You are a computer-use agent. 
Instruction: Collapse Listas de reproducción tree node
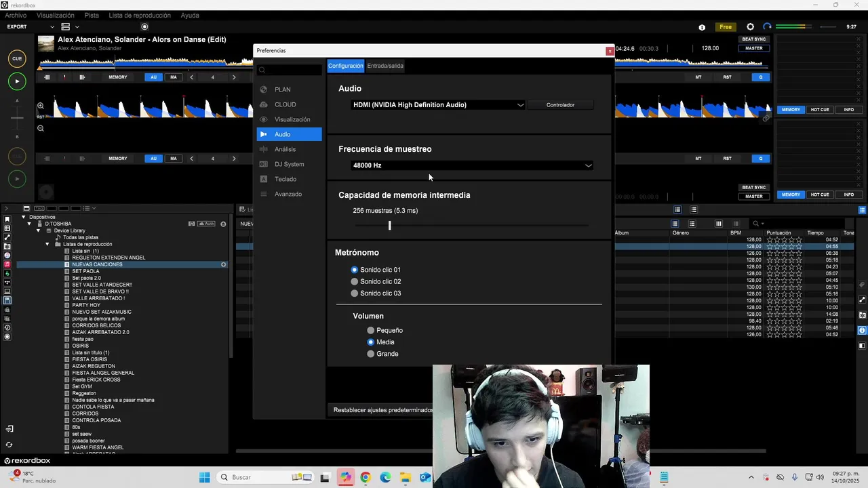48,244
